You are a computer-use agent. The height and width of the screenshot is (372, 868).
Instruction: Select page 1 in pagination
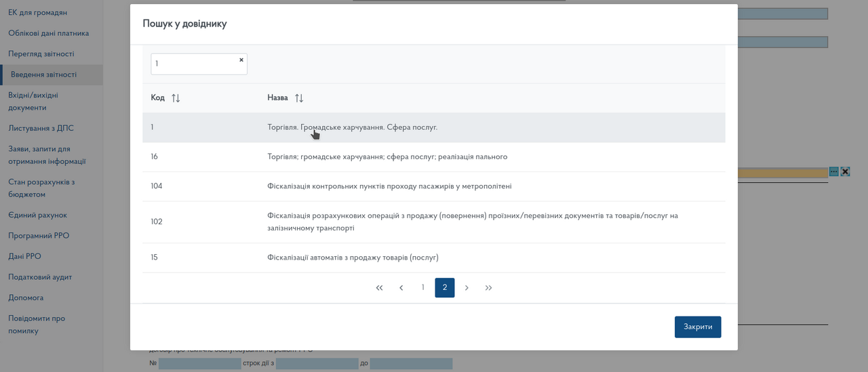coord(423,288)
